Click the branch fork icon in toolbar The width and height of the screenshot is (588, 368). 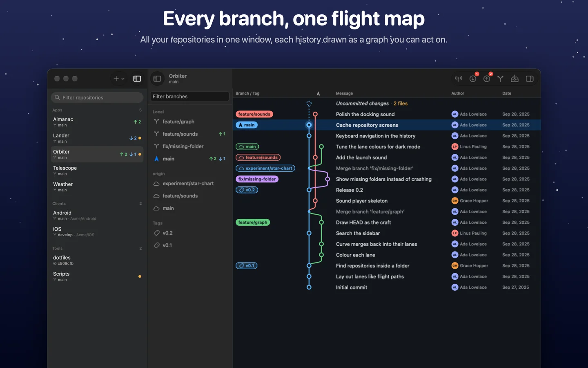click(x=500, y=79)
